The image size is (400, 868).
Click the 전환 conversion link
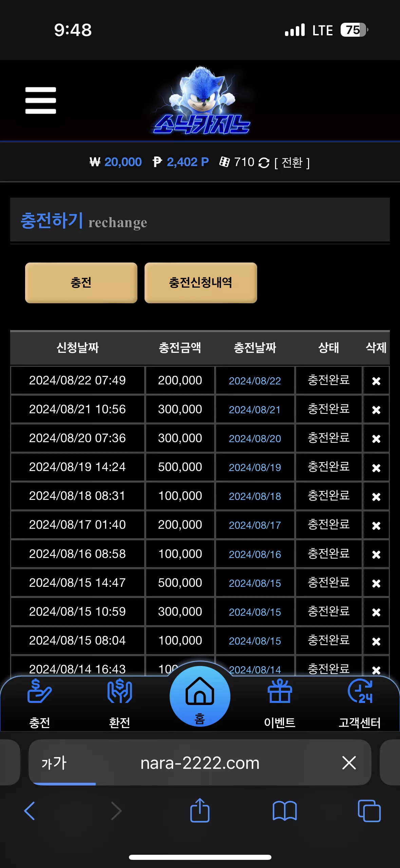292,163
